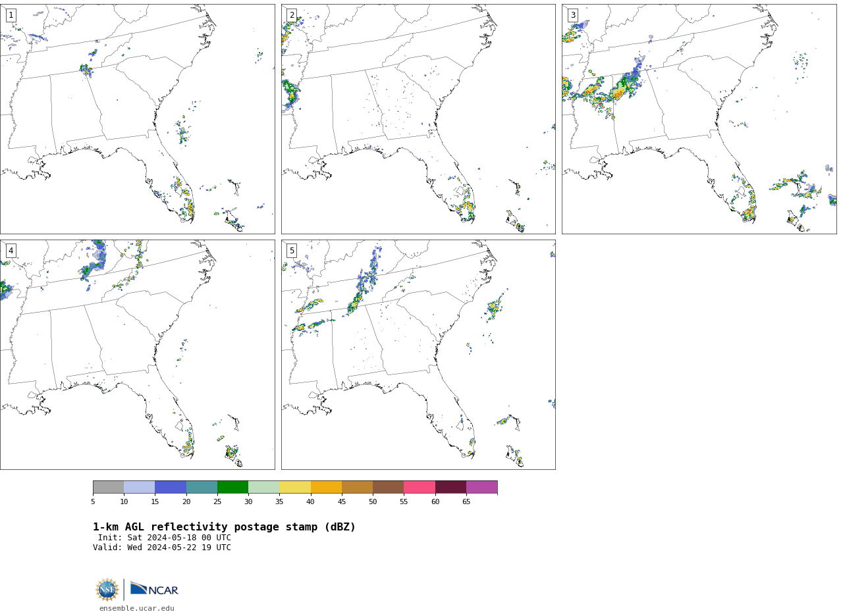The image size is (843, 616).
Task: Open ensemble member 4 reflectivity map
Action: (137, 355)
